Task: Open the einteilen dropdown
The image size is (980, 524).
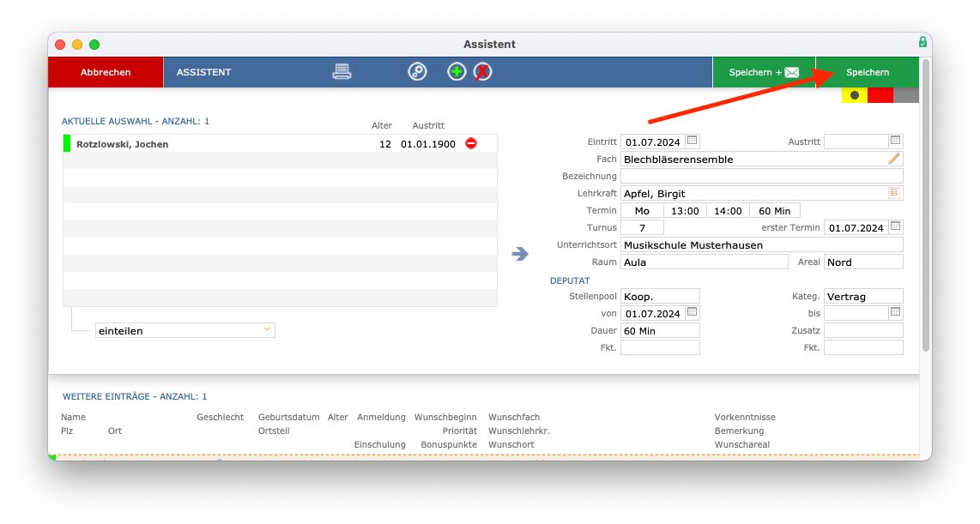Action: [x=185, y=330]
